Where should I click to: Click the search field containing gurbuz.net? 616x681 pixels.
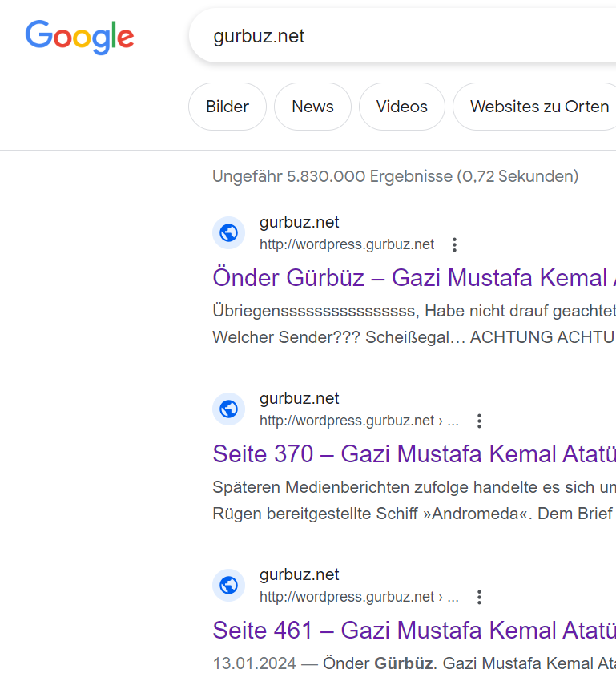tap(402, 35)
